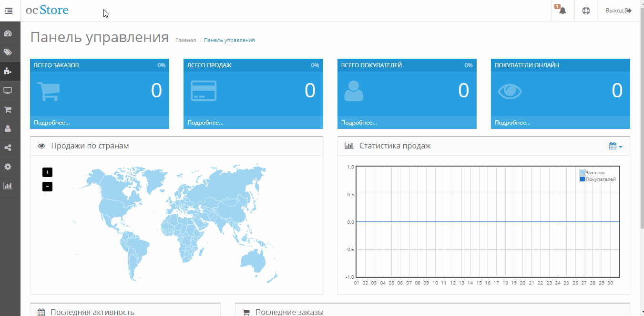Click the Выход logout link

click(x=618, y=11)
